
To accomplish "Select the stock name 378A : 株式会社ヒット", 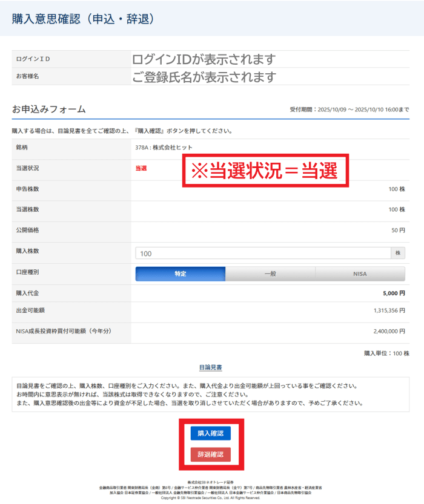I will click(x=164, y=147).
